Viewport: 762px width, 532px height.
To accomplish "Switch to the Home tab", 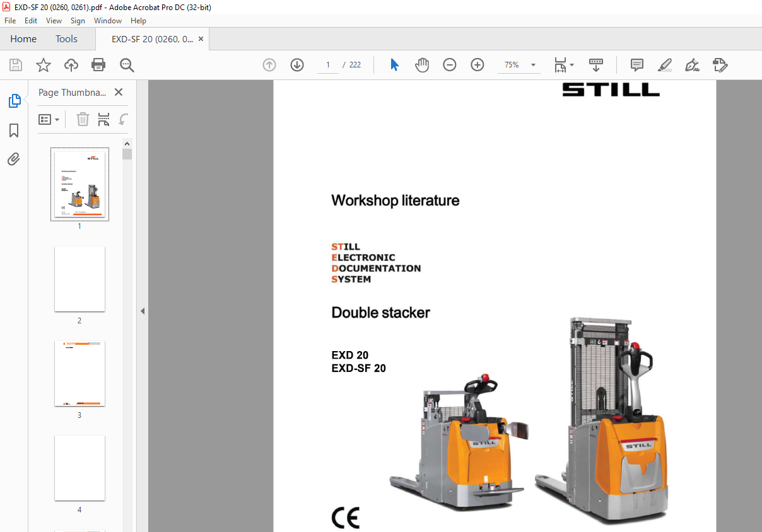I will point(23,39).
